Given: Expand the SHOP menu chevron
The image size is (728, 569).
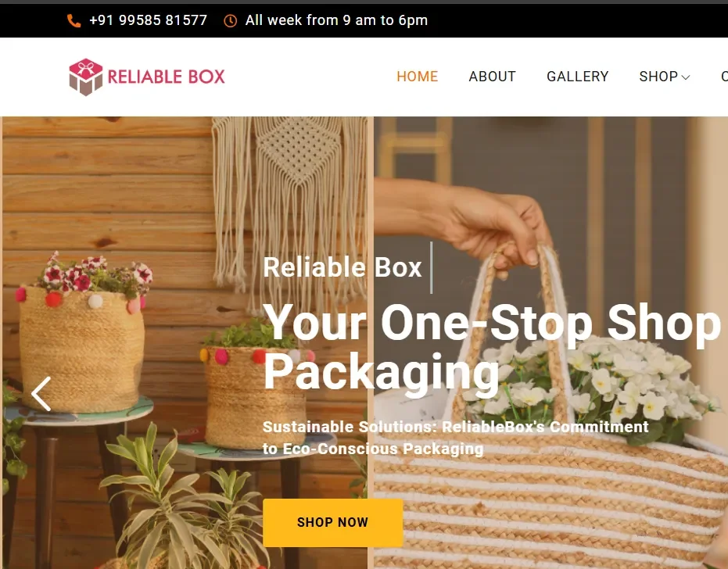Looking at the screenshot, I should 686,77.
